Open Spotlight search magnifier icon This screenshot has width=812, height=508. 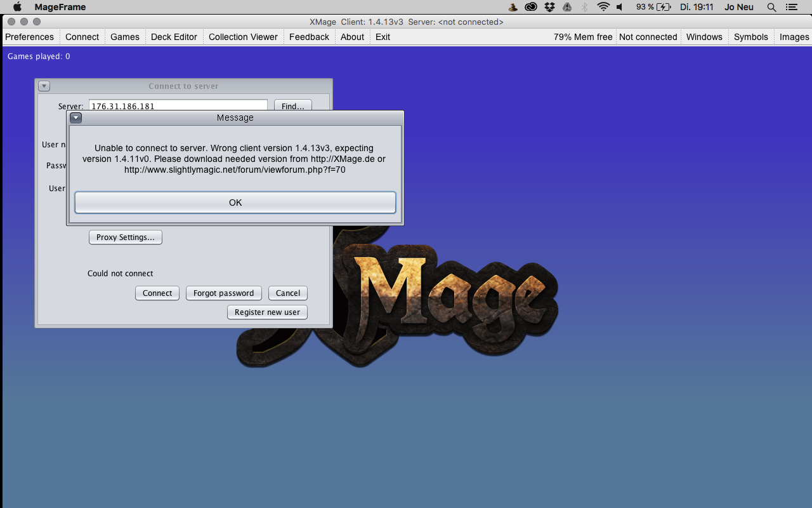771,7
